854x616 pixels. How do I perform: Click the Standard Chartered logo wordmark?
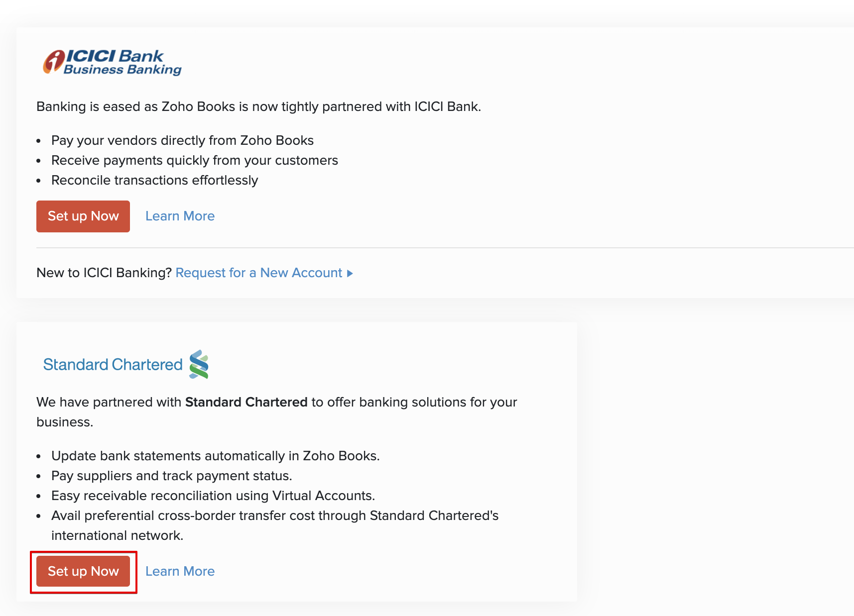coord(113,365)
